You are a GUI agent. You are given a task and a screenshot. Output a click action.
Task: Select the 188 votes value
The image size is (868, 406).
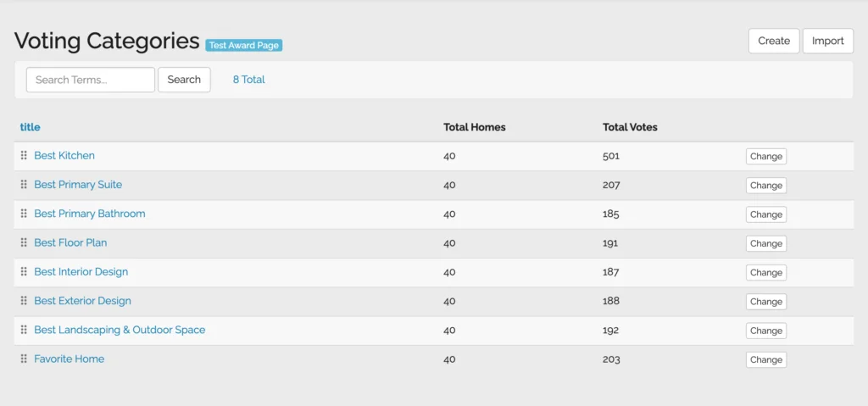point(611,301)
